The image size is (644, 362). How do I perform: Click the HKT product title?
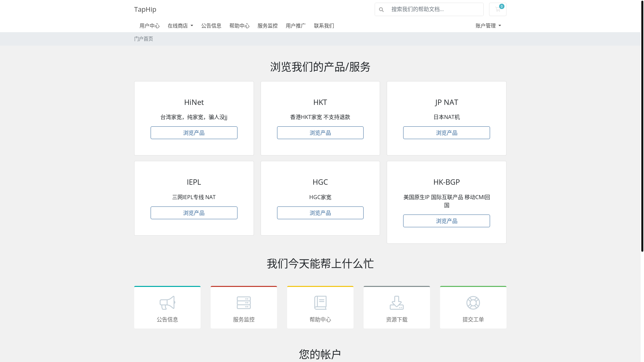[x=320, y=102]
